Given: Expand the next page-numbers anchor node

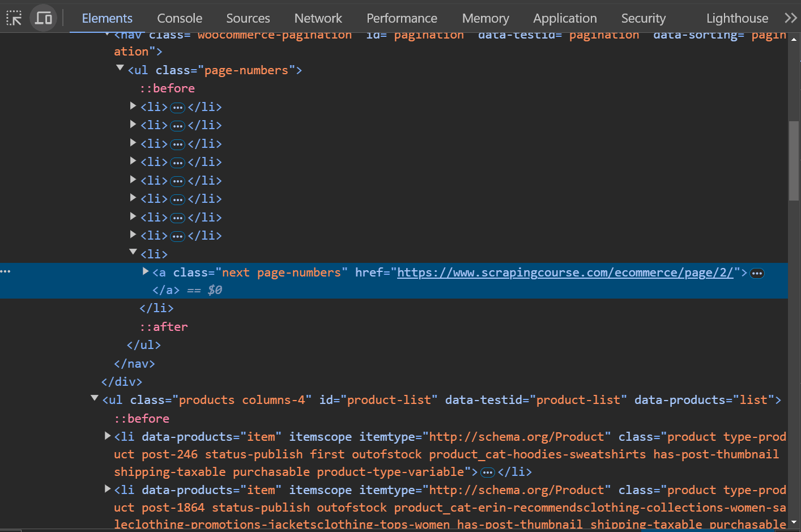Looking at the screenshot, I should click(x=146, y=271).
